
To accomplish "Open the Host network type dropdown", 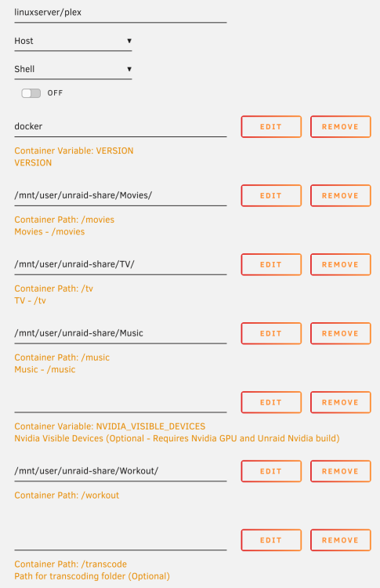I will 73,42.
